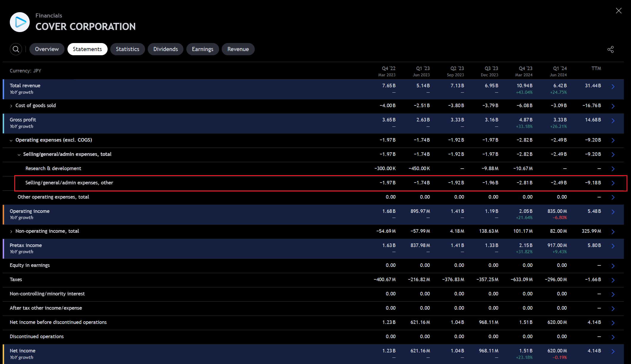Screen dimensions: 631x364
Task: Click the search magnifier icon
Action: 16,49
